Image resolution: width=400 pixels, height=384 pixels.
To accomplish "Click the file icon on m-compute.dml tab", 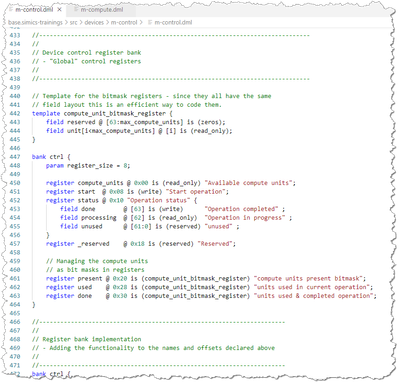I will (76, 10).
